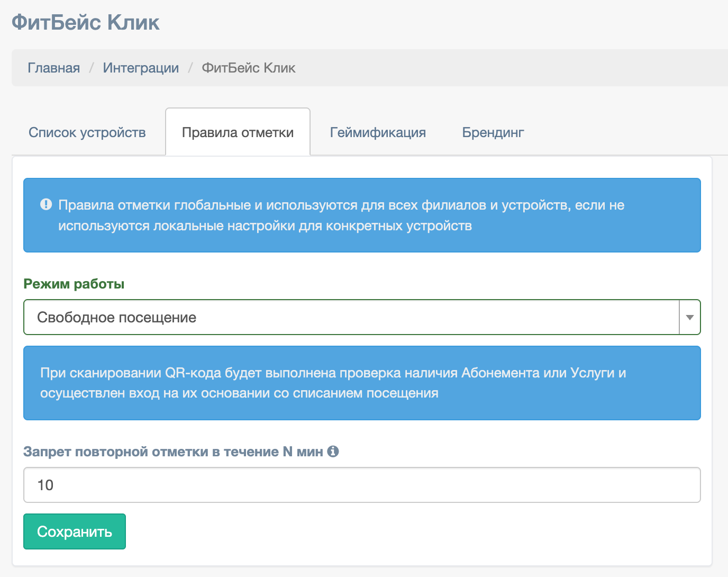This screenshot has width=728, height=577.
Task: Go to the Брендинг tab
Action: tap(493, 132)
